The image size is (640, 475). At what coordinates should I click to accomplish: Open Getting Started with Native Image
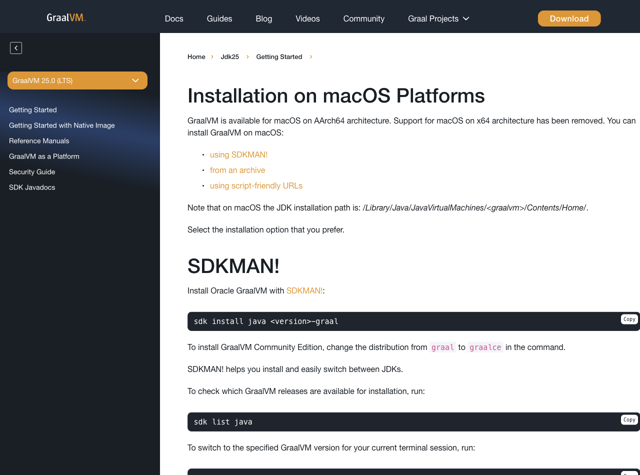(62, 125)
